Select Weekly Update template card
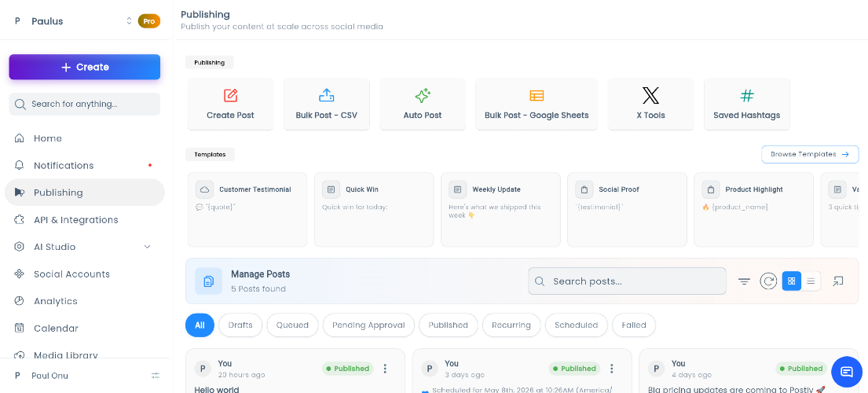 (x=500, y=210)
